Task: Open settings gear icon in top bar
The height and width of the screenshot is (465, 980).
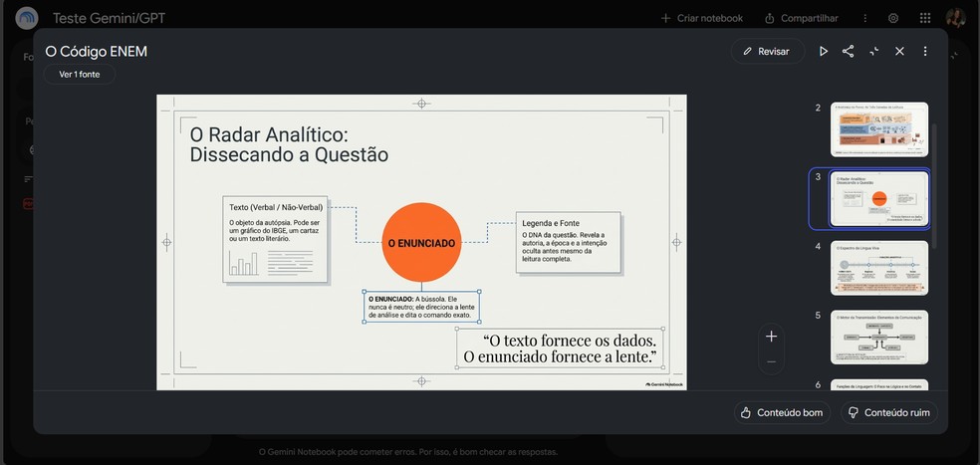Action: 893,18
